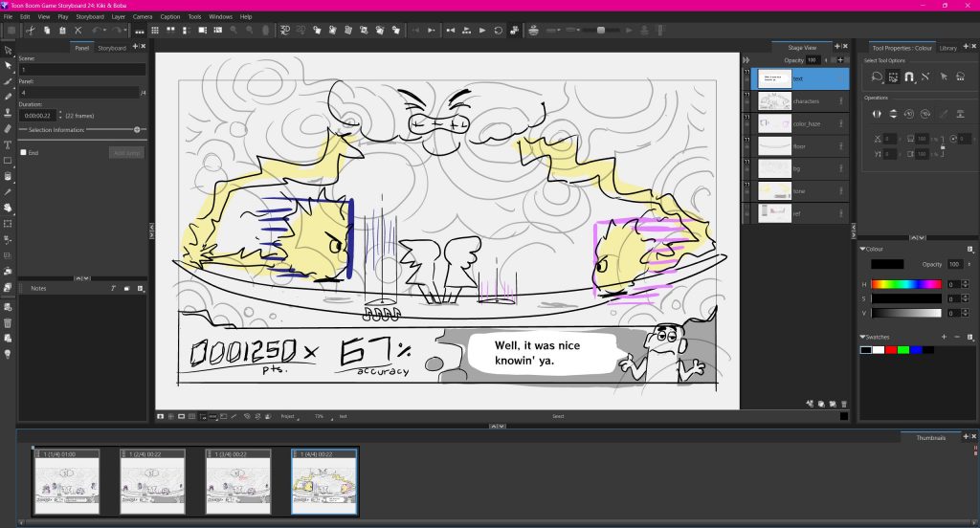This screenshot has width=980, height=528.
Task: Click the delete layer trash icon below layers
Action: (x=844, y=405)
